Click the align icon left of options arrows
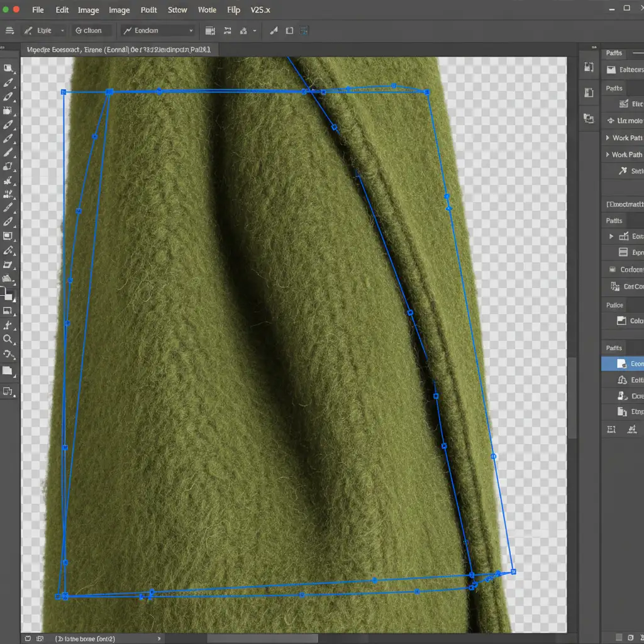The height and width of the screenshot is (644, 644). 210,30
